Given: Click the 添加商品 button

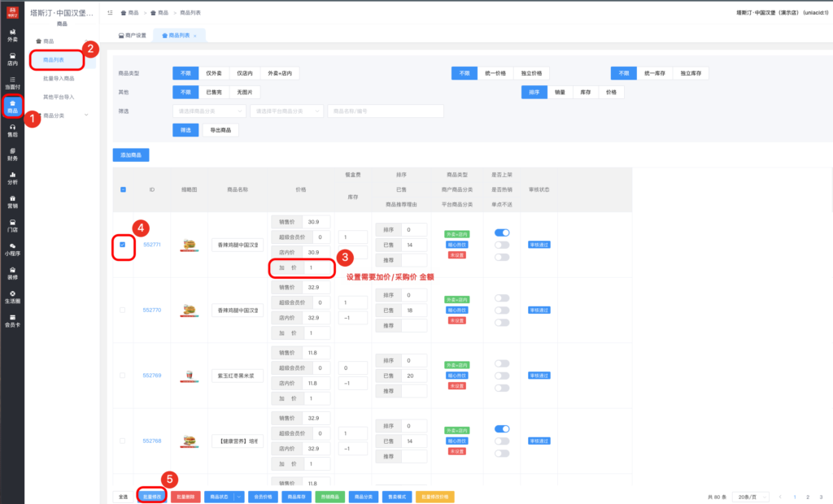Looking at the screenshot, I should [x=131, y=154].
